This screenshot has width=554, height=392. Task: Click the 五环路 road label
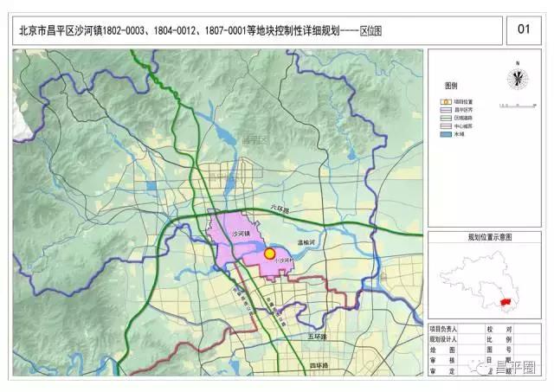coord(317,337)
